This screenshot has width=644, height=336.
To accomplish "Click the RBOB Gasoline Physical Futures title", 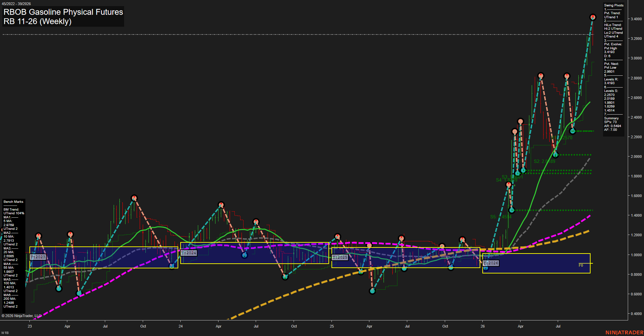I will 63,12.
